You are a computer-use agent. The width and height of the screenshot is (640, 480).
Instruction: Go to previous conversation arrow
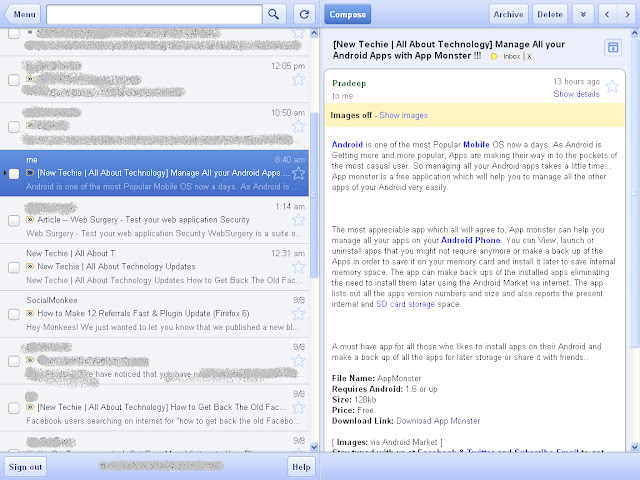(607, 15)
